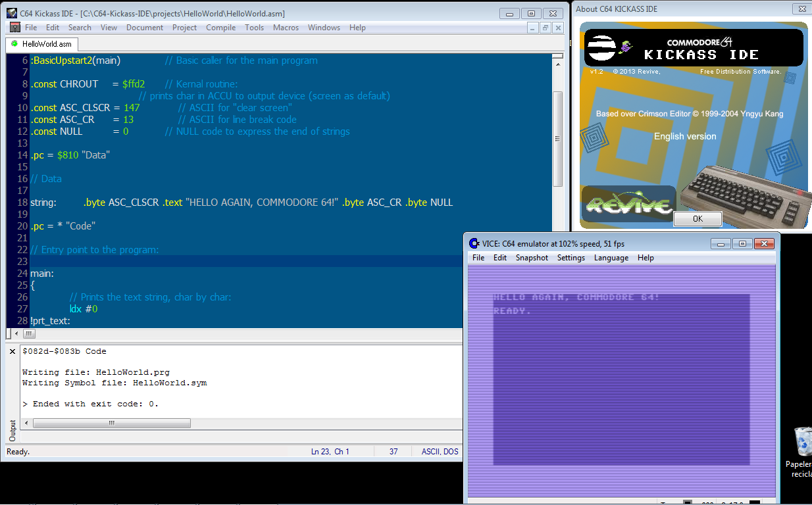The width and height of the screenshot is (812, 505).
Task: Click the "// Data" comment on line 16
Action: point(46,179)
